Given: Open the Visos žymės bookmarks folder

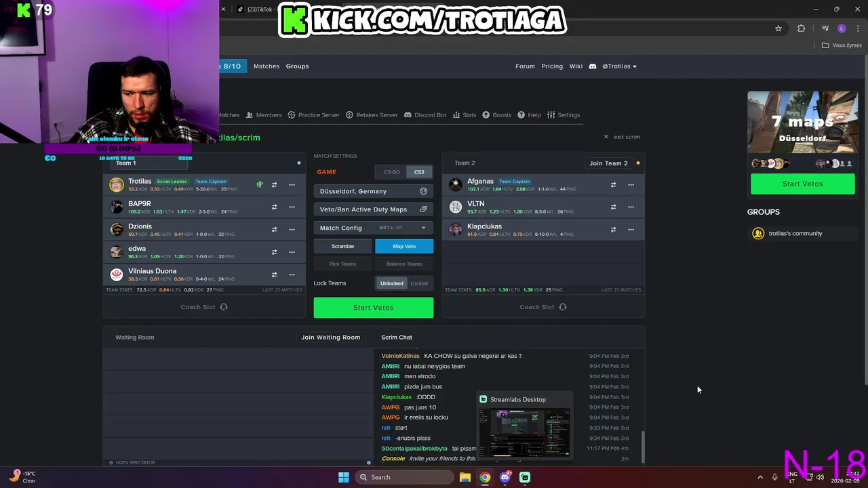Looking at the screenshot, I should [x=842, y=45].
